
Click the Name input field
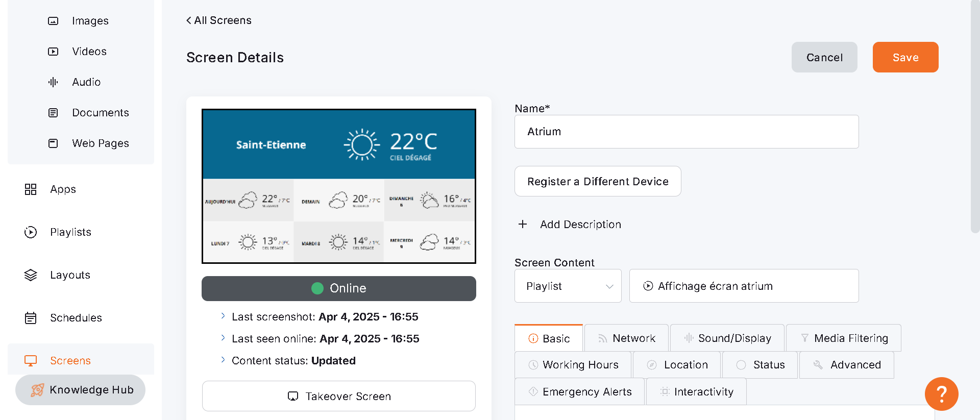686,132
